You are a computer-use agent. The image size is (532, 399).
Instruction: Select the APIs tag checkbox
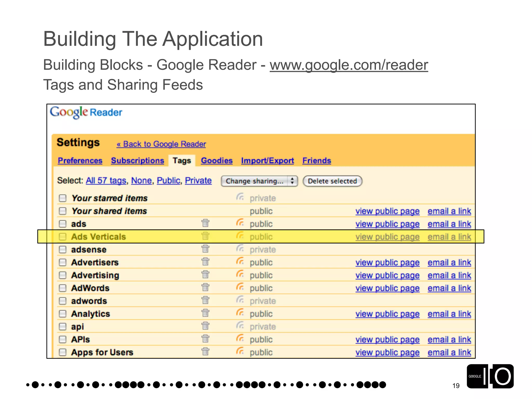(63, 340)
